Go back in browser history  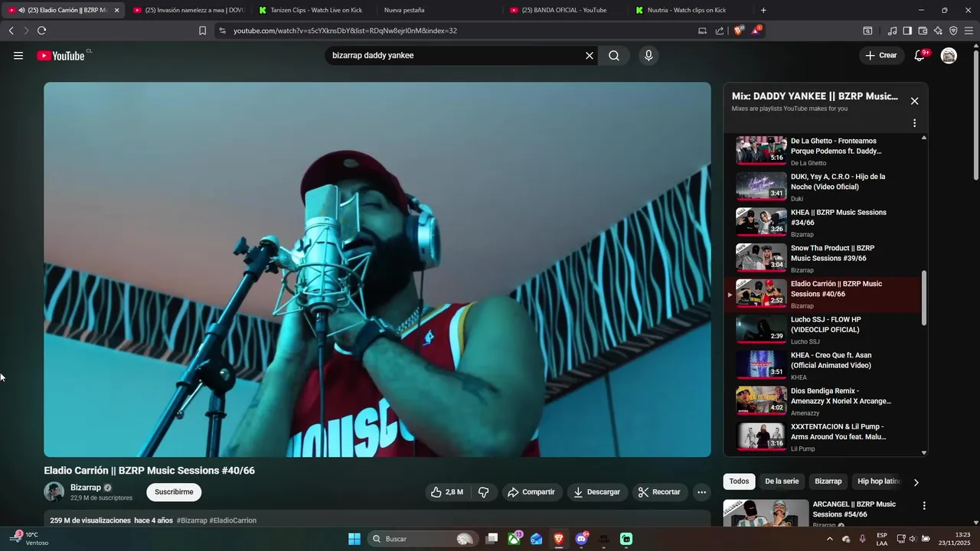pyautogui.click(x=11, y=31)
